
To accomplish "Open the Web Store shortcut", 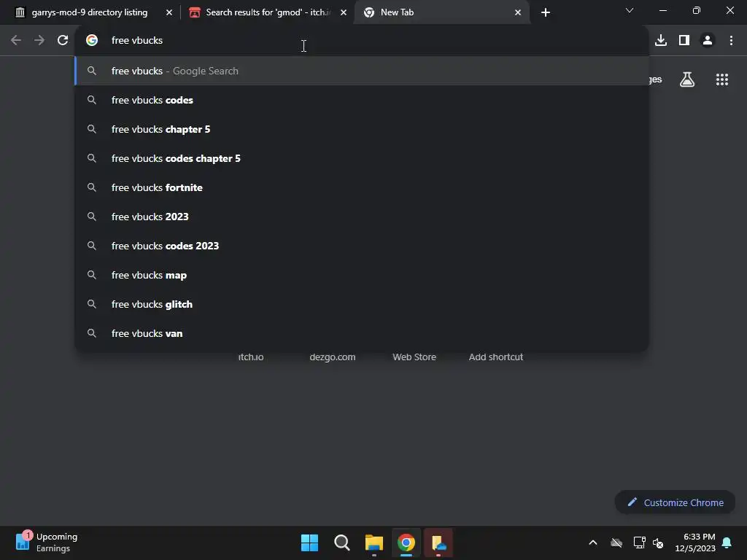I will pos(414,357).
